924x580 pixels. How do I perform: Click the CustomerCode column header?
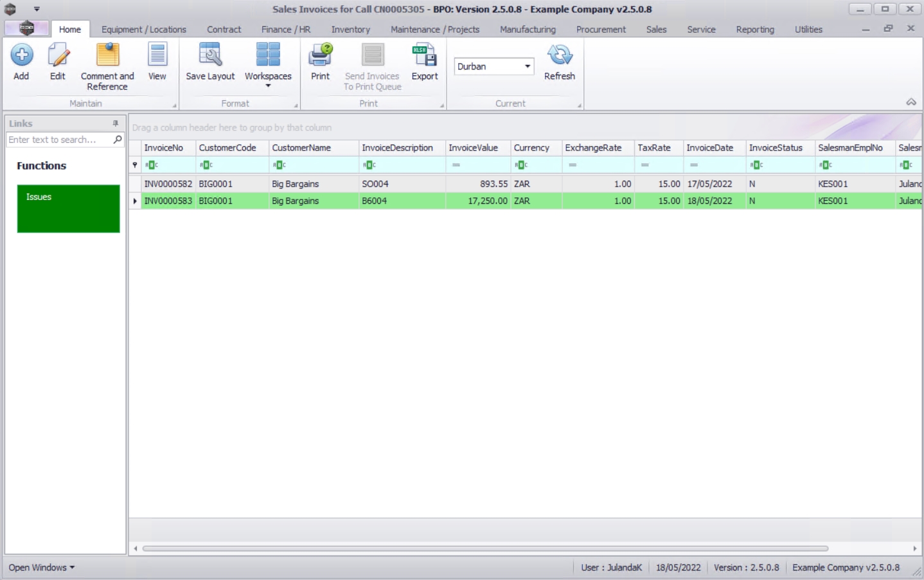(x=232, y=148)
